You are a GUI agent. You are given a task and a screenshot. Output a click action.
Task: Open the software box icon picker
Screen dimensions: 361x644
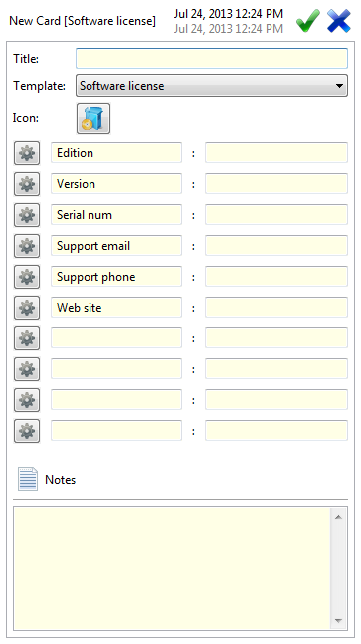(93, 118)
